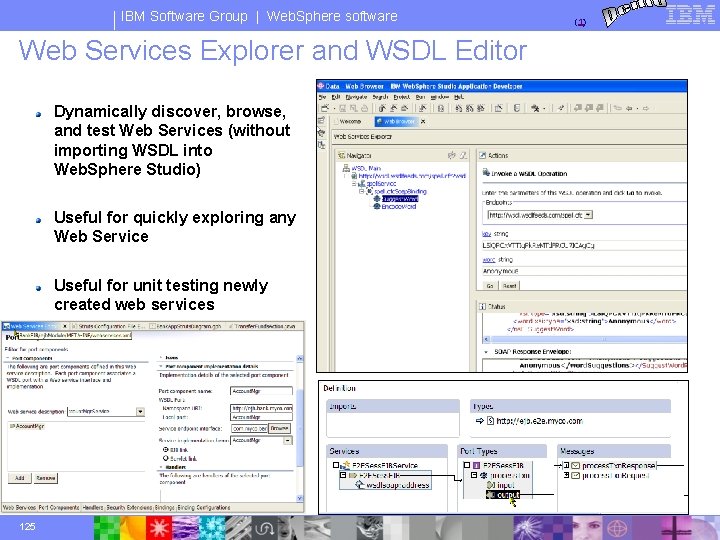Click the third perspective icon in left bar
Screen dimensions: 720x540
click(x=321, y=145)
